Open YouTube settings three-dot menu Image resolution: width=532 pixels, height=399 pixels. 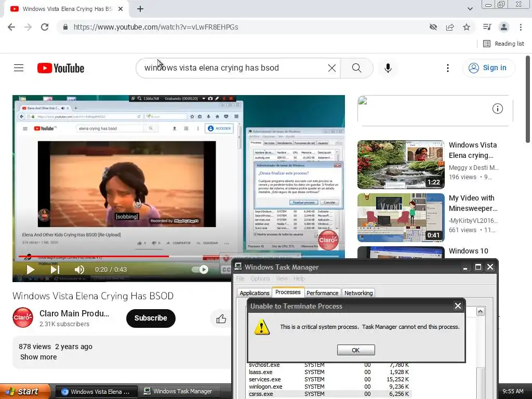[447, 68]
